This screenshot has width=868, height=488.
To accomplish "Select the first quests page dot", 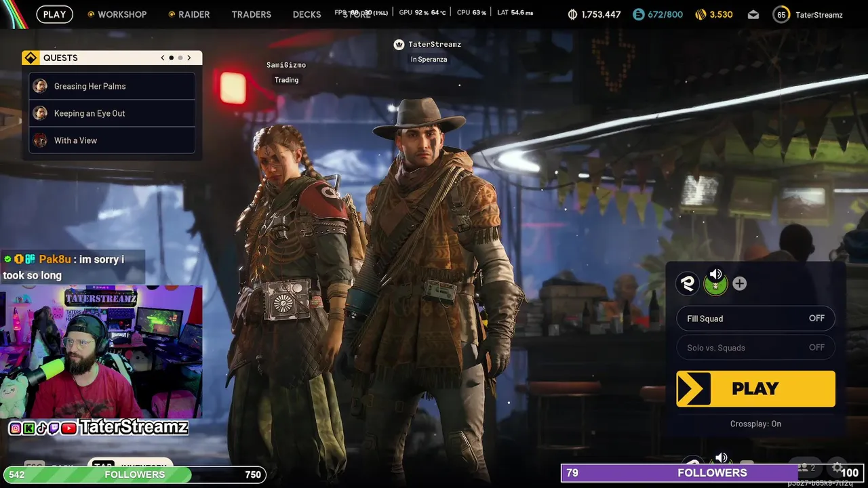I will (x=172, y=58).
